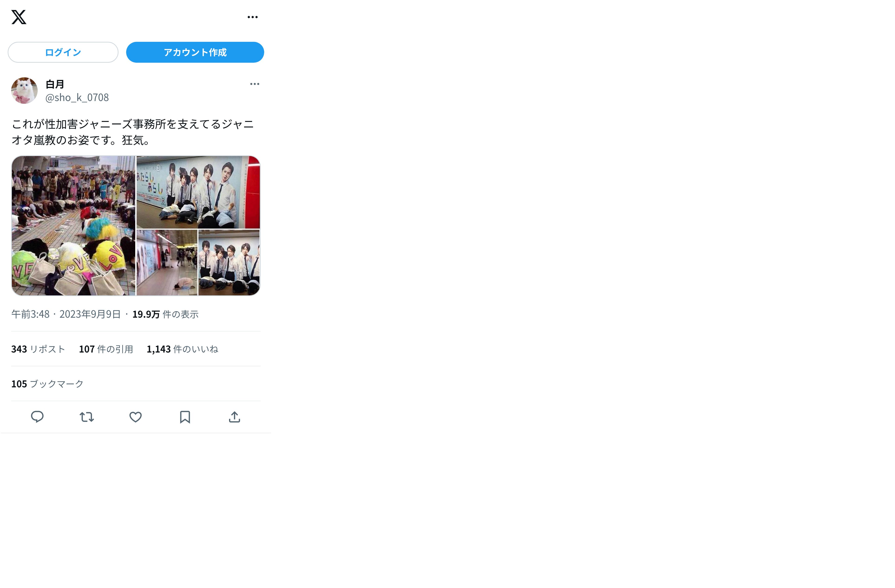Screen dimensions: 895x588
Task: Click the ログイン button
Action: pos(63,52)
